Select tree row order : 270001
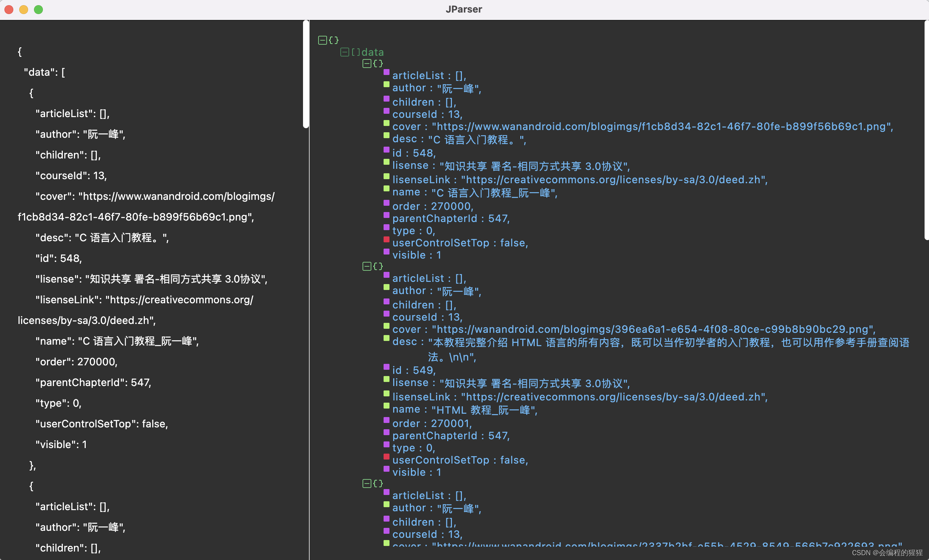This screenshot has width=929, height=560. click(x=432, y=423)
